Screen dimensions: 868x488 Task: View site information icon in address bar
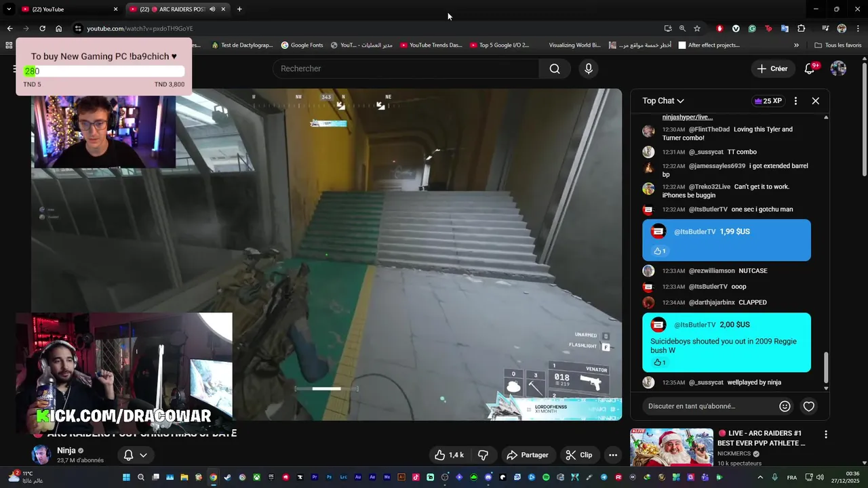pos(78,28)
